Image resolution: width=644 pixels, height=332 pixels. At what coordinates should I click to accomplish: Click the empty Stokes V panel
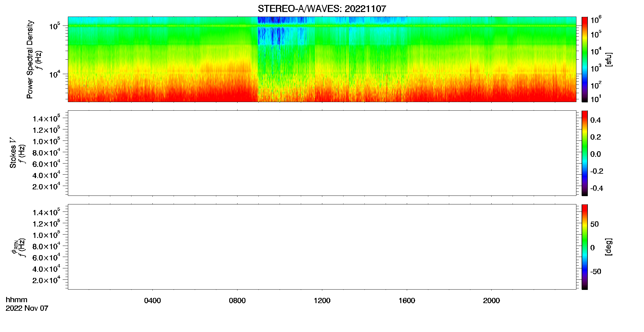coord(322,153)
